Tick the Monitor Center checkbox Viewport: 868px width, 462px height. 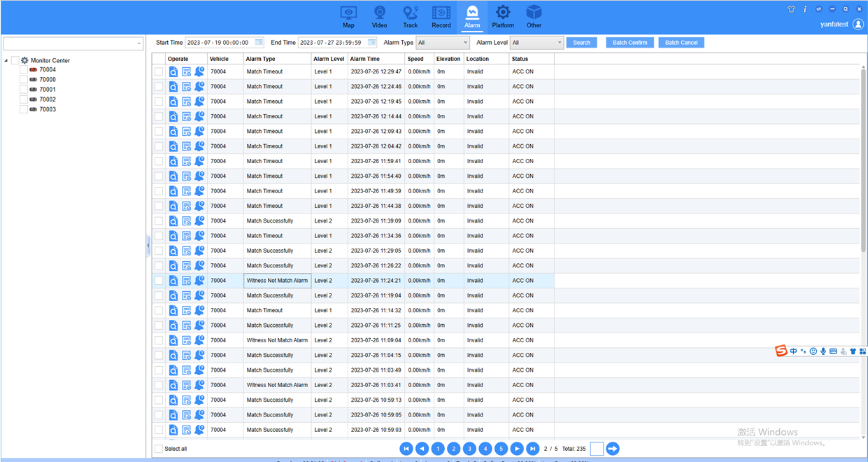click(x=15, y=60)
